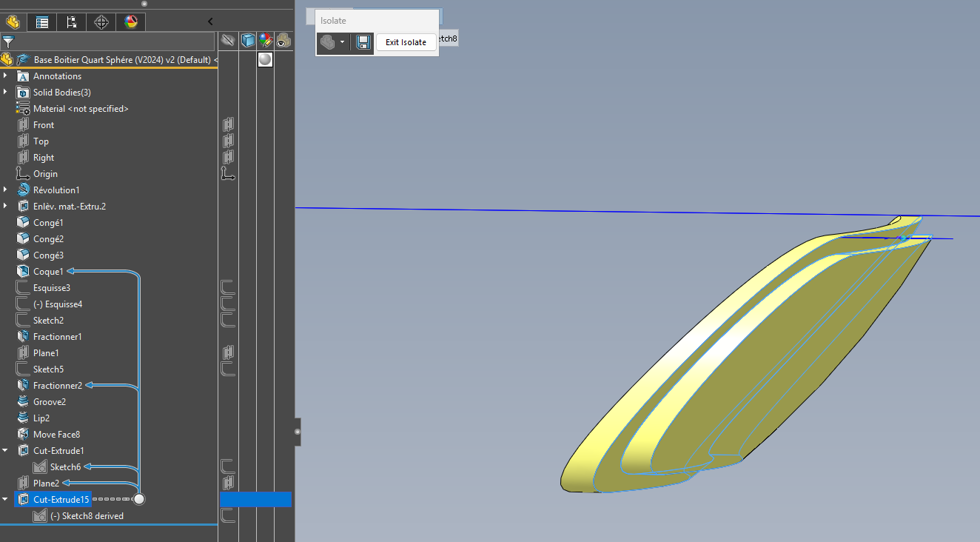
Task: Open the DimXpertManager crosshair tab
Action: pyautogui.click(x=101, y=21)
